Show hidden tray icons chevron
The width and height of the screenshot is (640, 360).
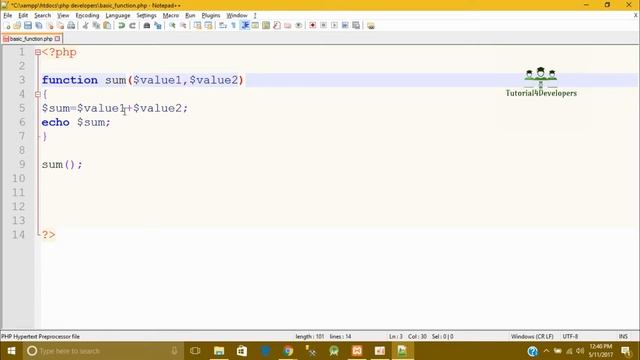546,351
